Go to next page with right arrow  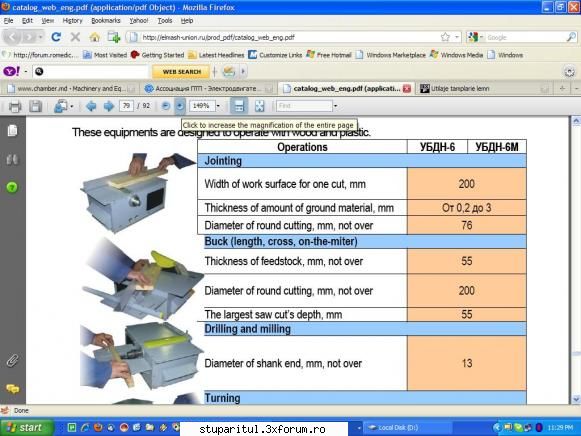pos(108,107)
